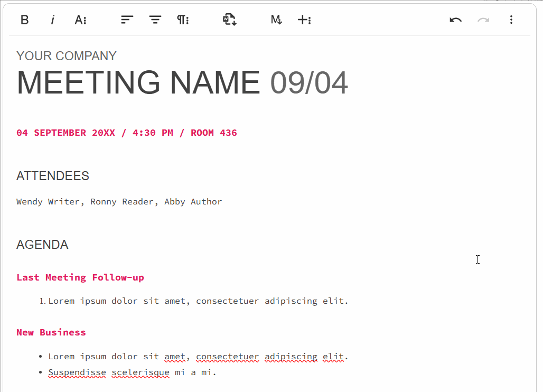Open the paragraph format dropdown
The height and width of the screenshot is (392, 543).
(183, 20)
